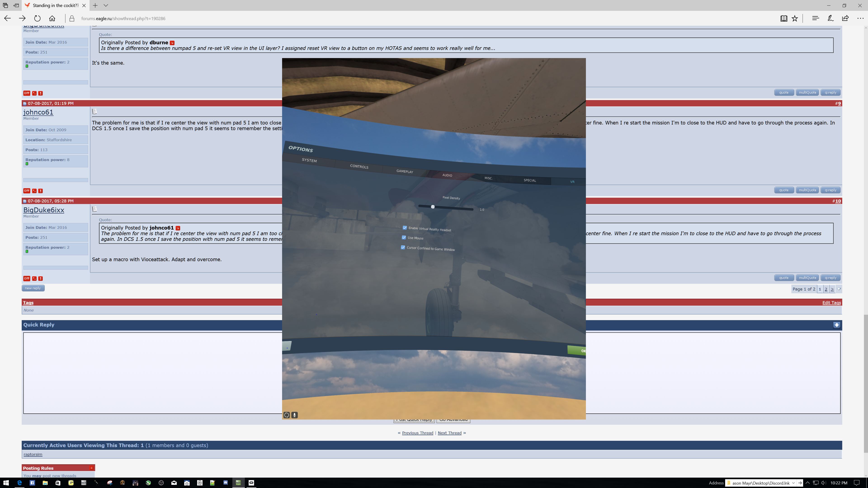The height and width of the screenshot is (488, 868).
Task: Click the new reply button
Action: point(33,288)
